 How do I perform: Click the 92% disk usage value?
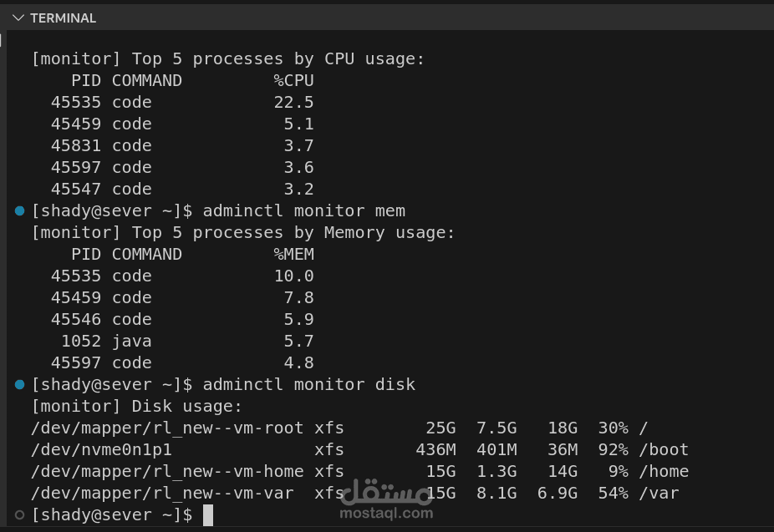613,449
